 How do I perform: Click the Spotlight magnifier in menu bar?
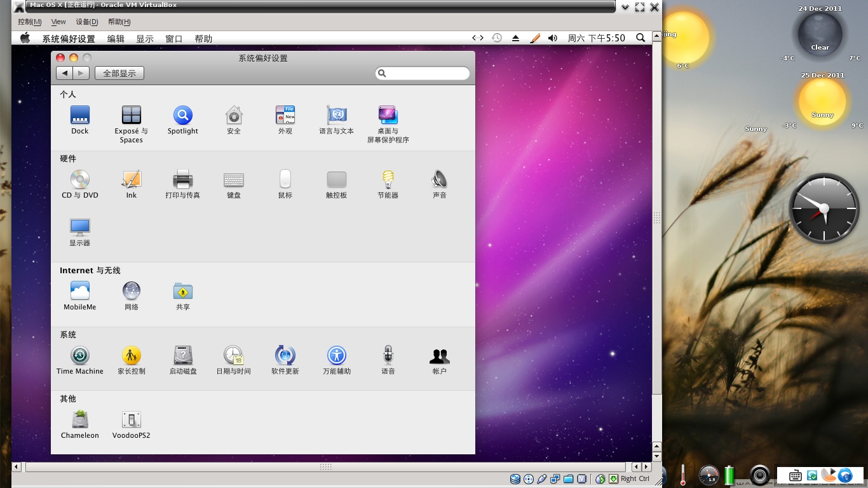(641, 38)
